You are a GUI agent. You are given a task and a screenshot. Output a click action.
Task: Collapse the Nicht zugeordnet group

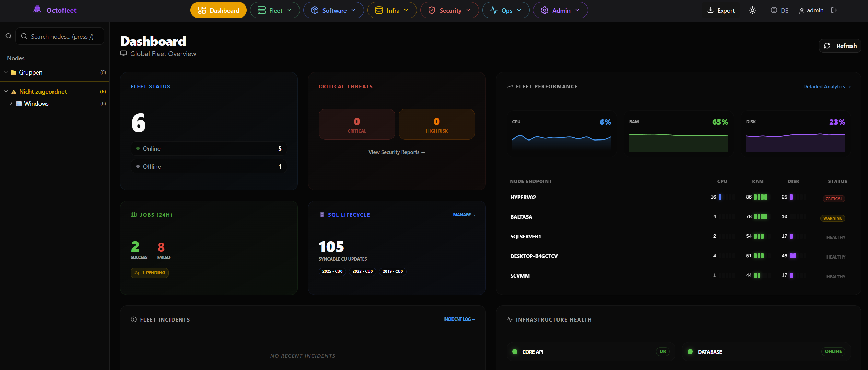coord(5,91)
